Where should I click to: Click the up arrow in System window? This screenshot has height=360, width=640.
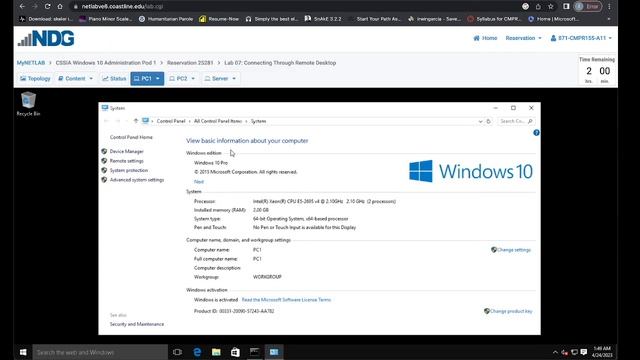[x=136, y=121]
